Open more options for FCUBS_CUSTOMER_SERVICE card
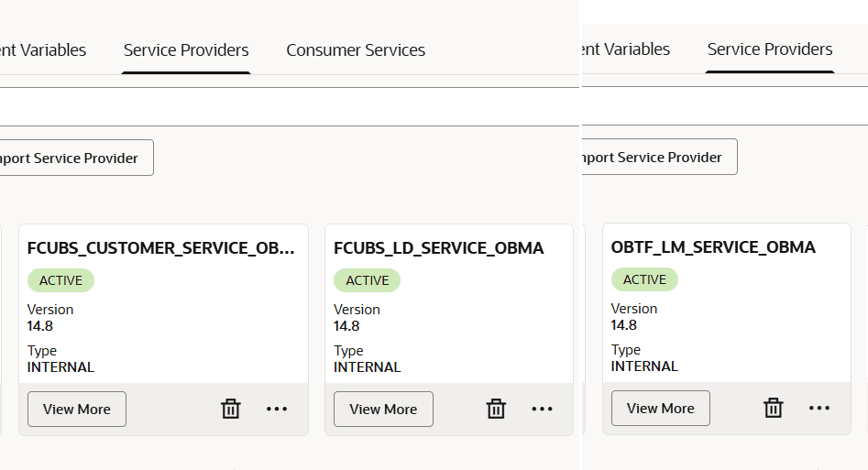 (x=277, y=409)
